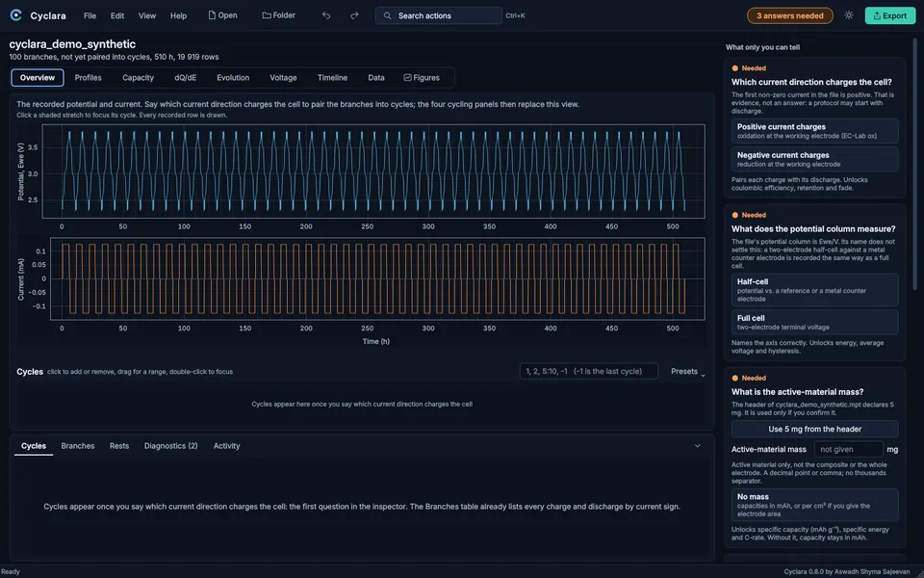This screenshot has width=924, height=578.
Task: Open the Activity bottom tab
Action: point(226,446)
